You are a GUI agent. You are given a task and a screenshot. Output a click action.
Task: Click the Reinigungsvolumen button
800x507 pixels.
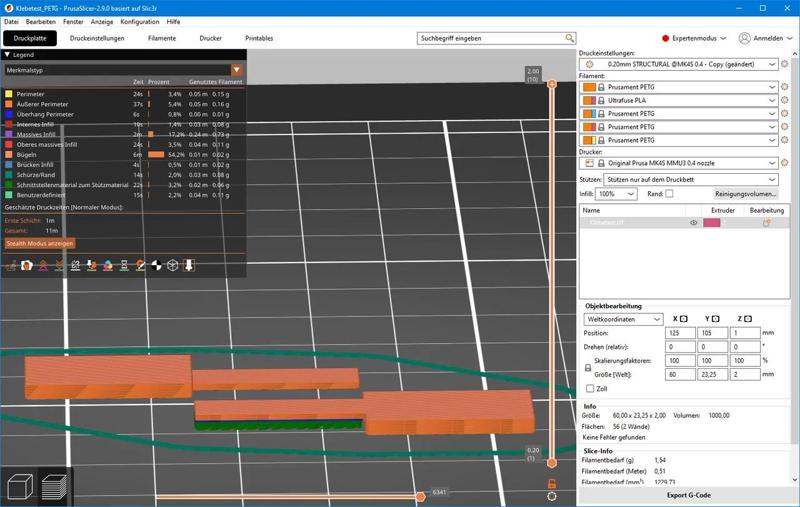[745, 194]
